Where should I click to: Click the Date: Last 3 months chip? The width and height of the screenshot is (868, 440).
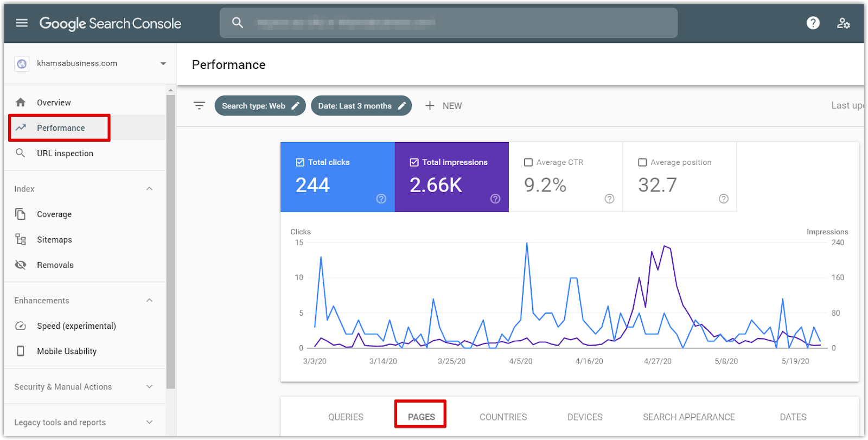point(361,106)
